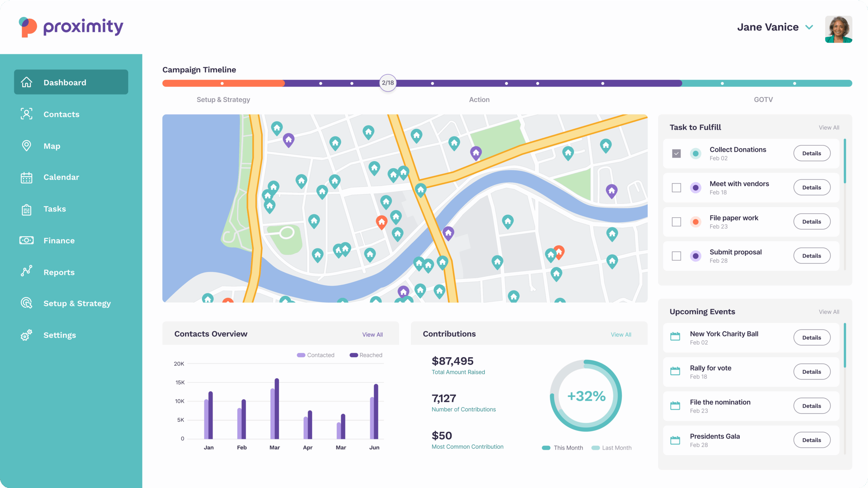
Task: Select the Setup & Strategy cursor icon
Action: pos(26,303)
